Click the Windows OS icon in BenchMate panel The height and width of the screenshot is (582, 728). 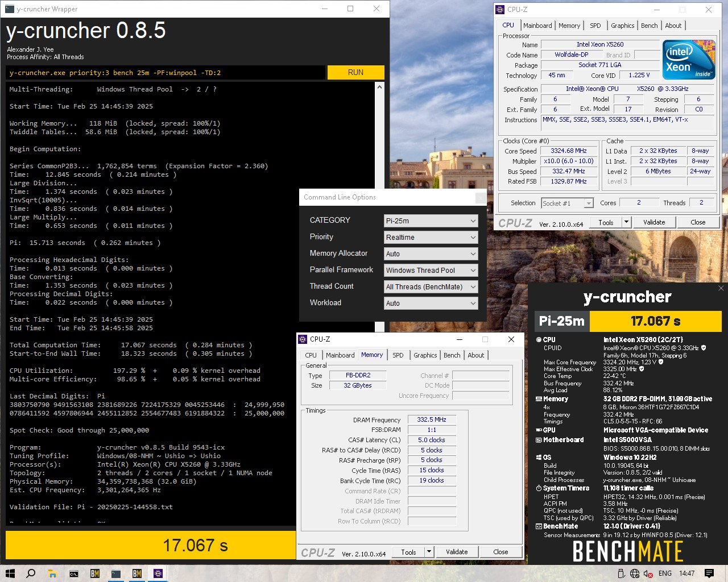[539, 458]
